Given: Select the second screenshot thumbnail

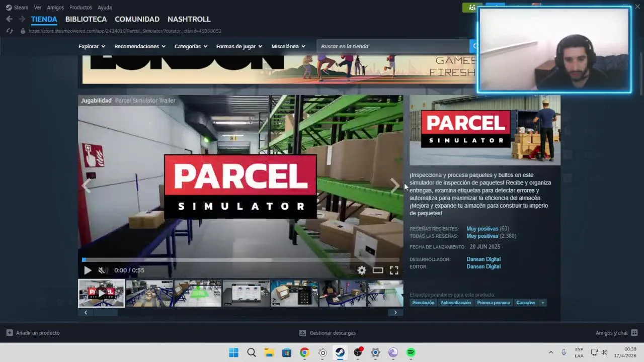Looking at the screenshot, I should 149,293.
